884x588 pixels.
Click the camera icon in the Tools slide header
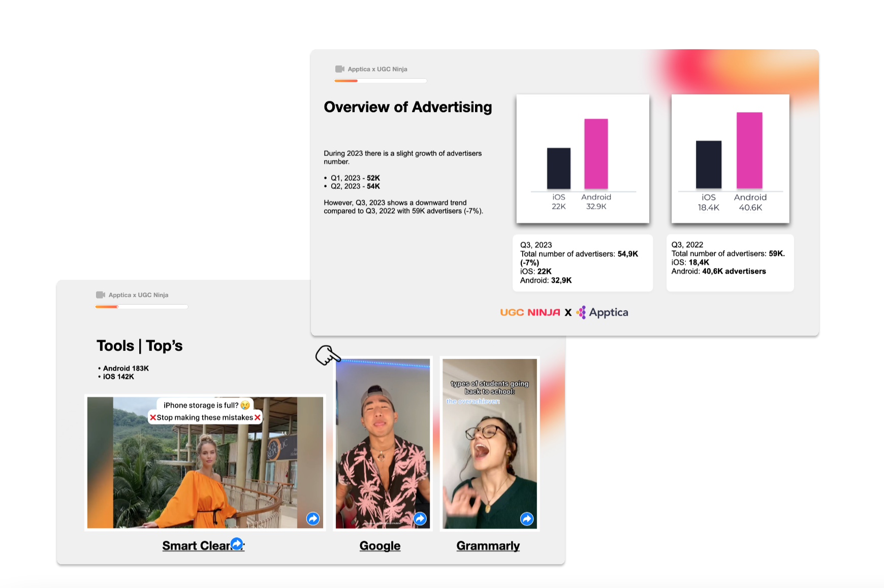point(101,295)
